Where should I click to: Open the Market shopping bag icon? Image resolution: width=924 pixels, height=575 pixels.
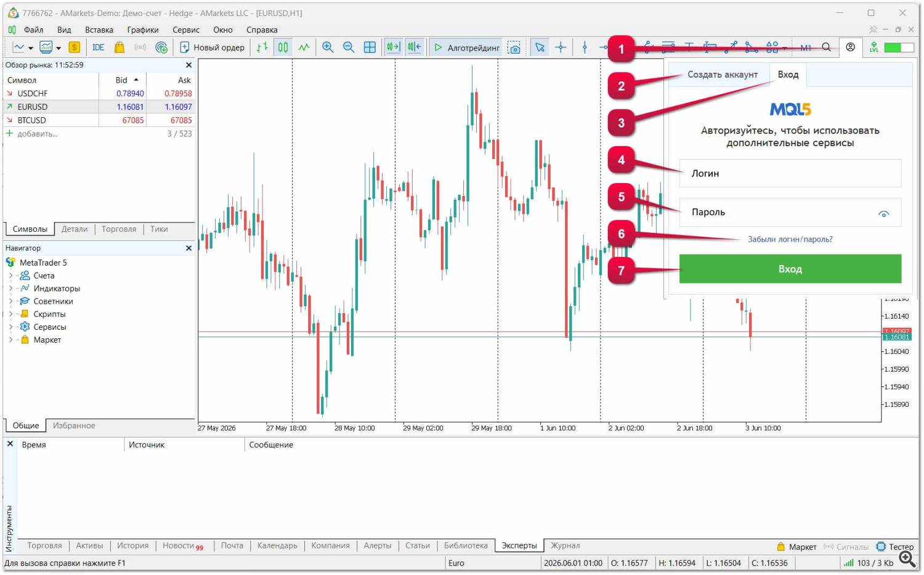pos(120,47)
